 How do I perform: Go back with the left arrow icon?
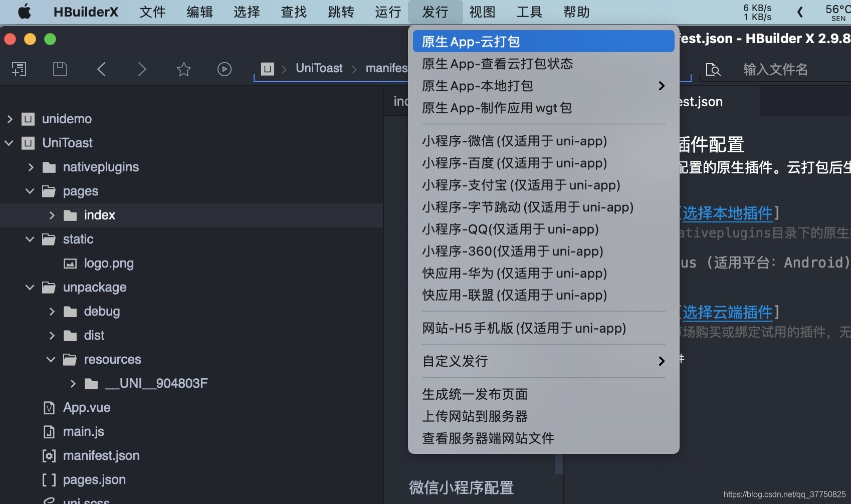click(x=101, y=69)
